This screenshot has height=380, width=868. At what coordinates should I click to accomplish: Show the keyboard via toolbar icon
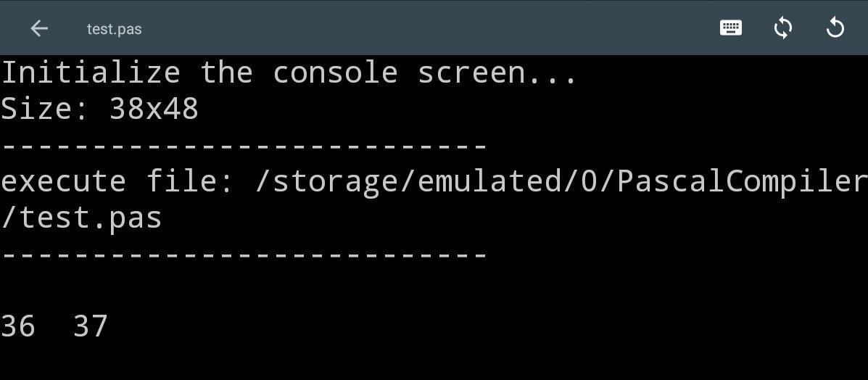click(x=730, y=28)
